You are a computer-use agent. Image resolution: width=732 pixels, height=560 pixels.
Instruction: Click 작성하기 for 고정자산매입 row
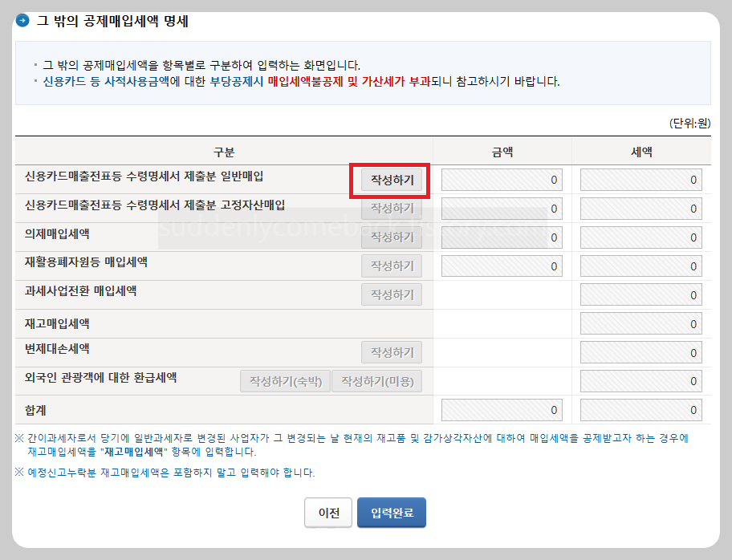(x=391, y=208)
